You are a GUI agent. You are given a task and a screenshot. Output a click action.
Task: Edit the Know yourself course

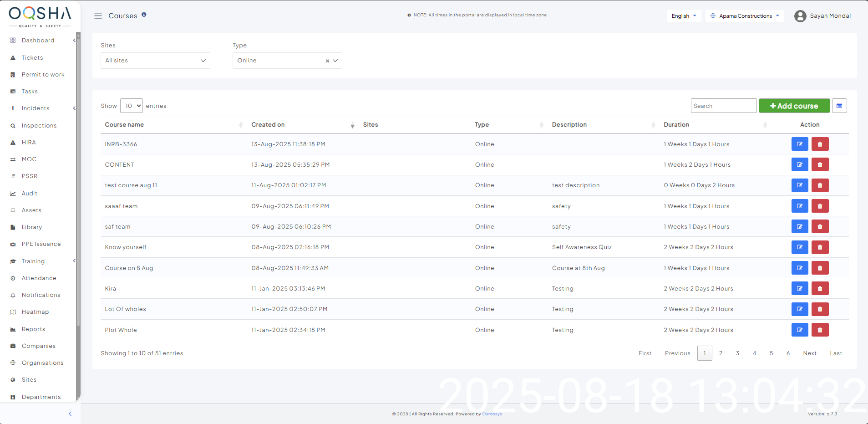[799, 247]
